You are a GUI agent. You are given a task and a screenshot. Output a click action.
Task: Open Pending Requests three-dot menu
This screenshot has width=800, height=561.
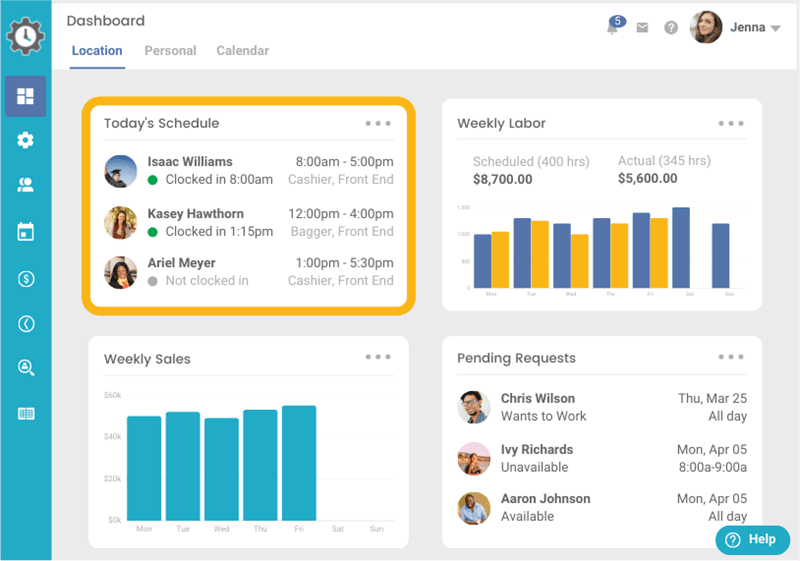click(x=731, y=357)
